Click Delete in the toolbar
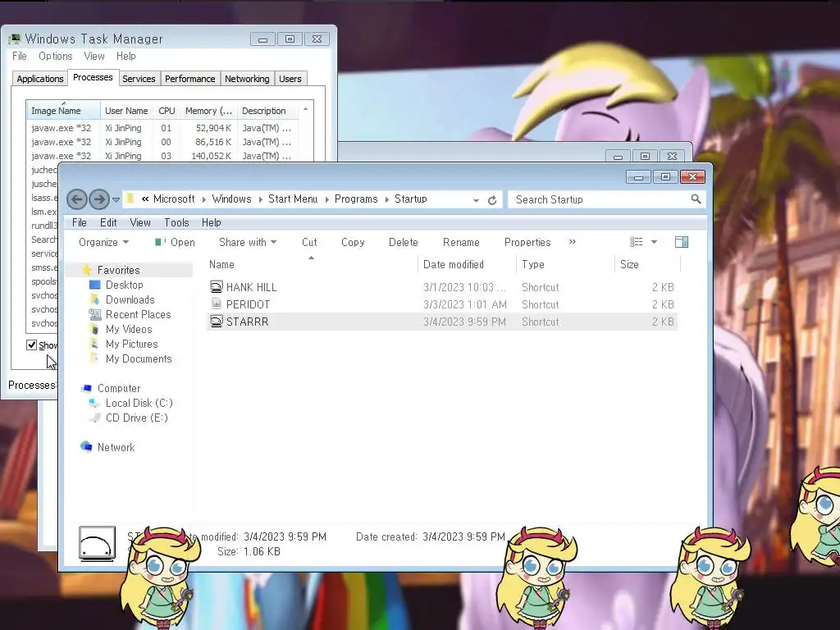Image resolution: width=840 pixels, height=630 pixels. click(x=404, y=242)
